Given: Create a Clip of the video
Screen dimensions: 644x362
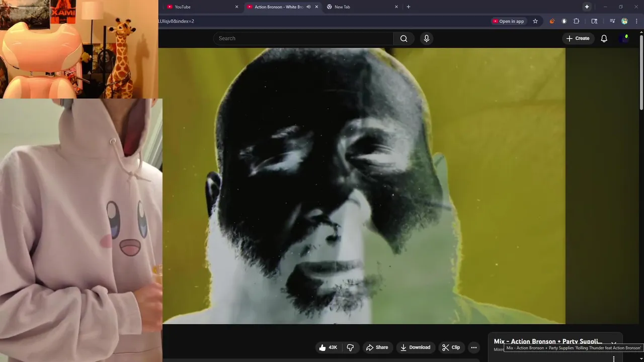Looking at the screenshot, I should (x=451, y=347).
